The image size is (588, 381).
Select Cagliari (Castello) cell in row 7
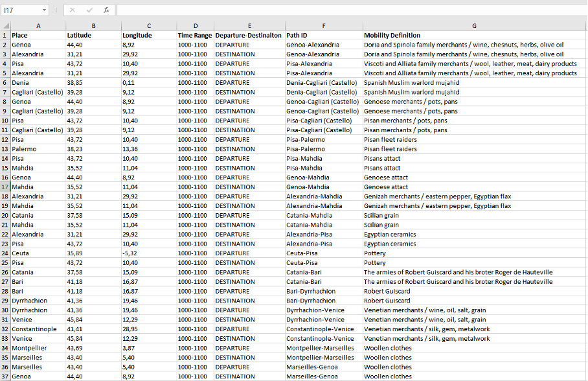tap(38, 93)
